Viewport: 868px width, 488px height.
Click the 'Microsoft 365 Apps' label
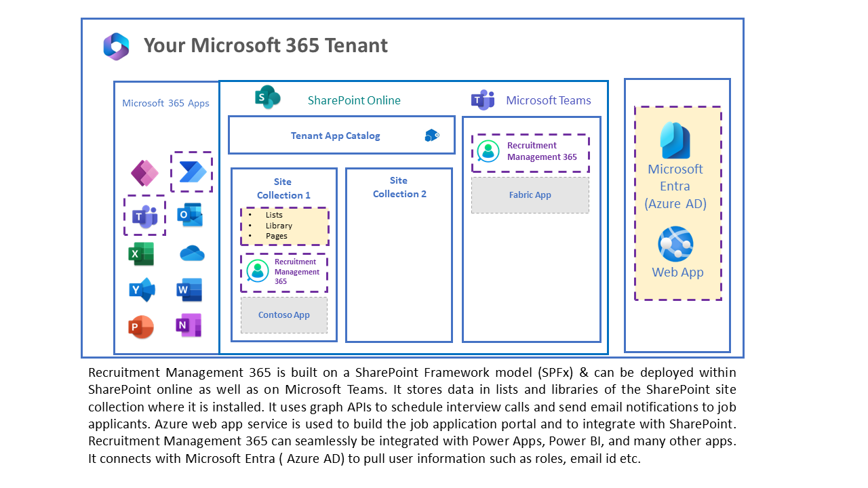point(165,103)
